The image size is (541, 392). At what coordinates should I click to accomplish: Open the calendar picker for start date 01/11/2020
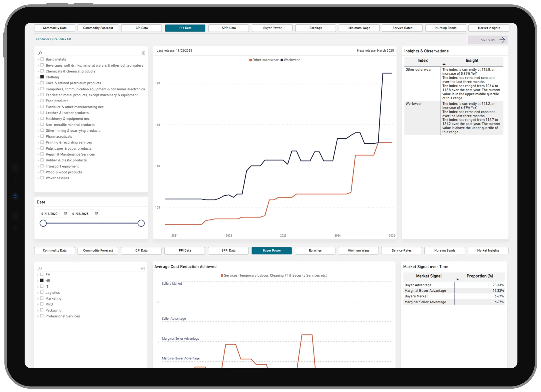[x=65, y=213]
